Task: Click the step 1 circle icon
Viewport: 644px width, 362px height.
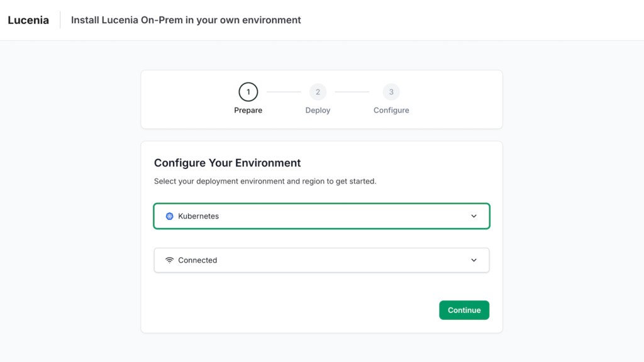Action: pyautogui.click(x=248, y=92)
